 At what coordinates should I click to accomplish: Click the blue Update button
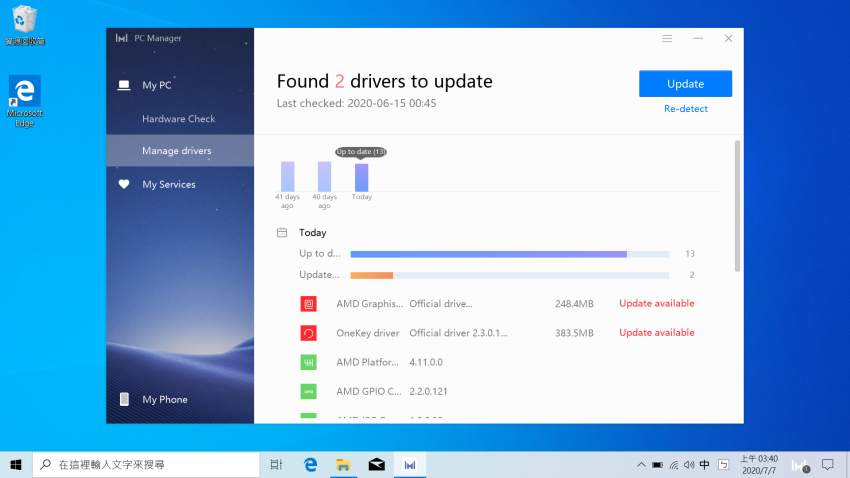[685, 83]
